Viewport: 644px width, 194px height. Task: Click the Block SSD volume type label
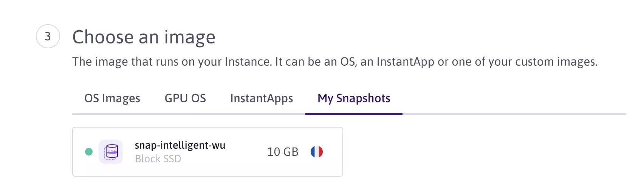click(158, 159)
